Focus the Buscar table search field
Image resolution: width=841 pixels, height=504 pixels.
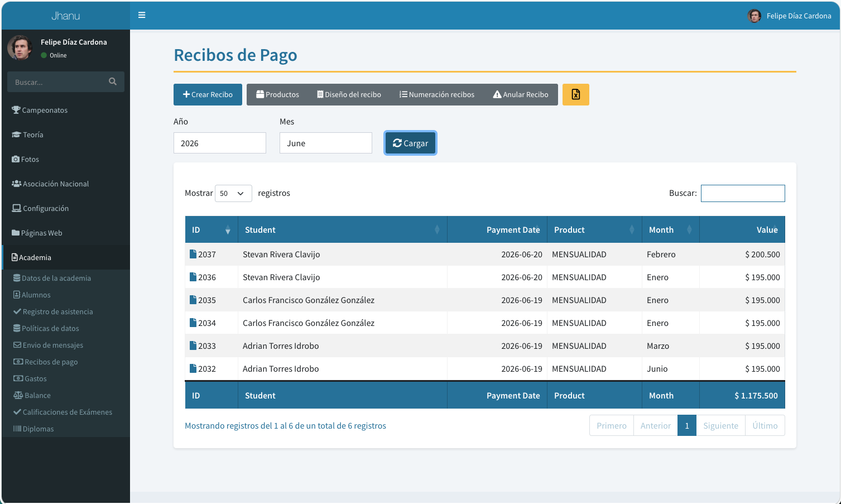[x=743, y=193]
